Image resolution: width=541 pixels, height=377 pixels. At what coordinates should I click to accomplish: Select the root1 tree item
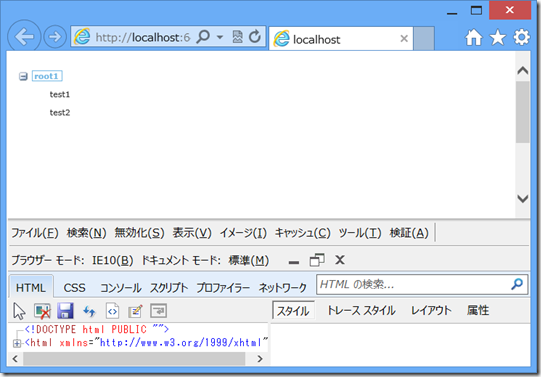tap(47, 76)
